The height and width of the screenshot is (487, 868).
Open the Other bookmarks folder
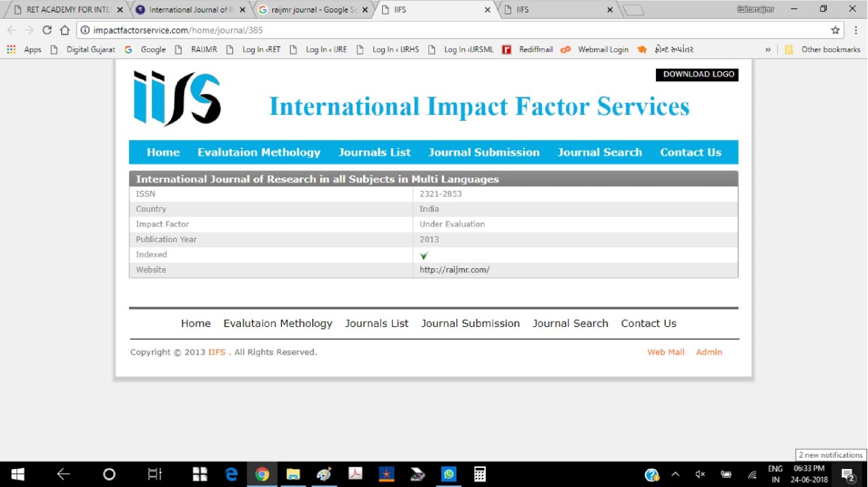coord(824,50)
